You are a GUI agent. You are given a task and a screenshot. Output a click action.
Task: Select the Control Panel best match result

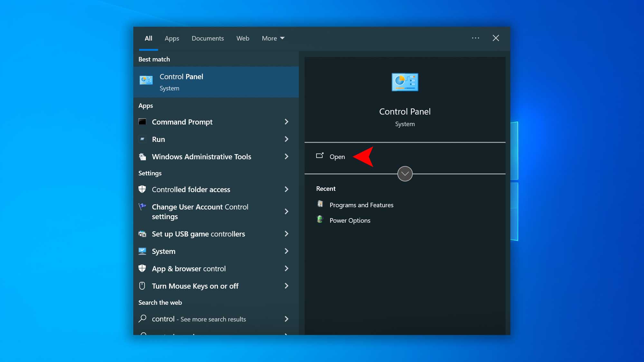coord(216,82)
